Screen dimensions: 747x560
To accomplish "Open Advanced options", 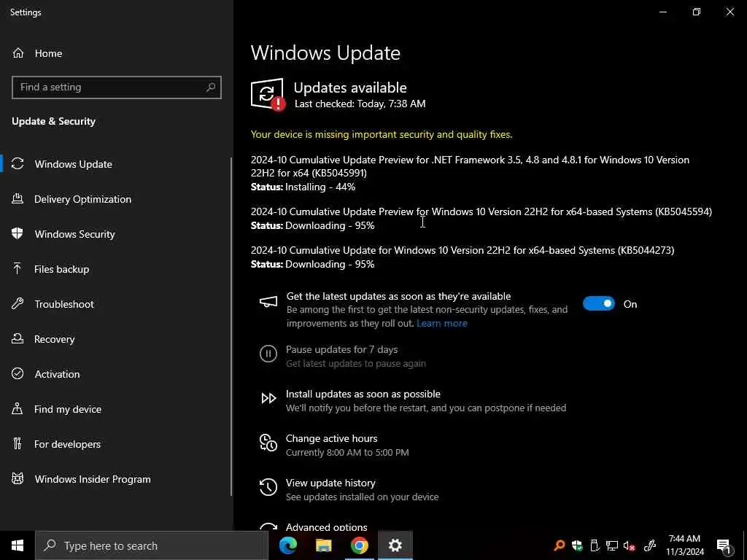I will (x=326, y=526).
